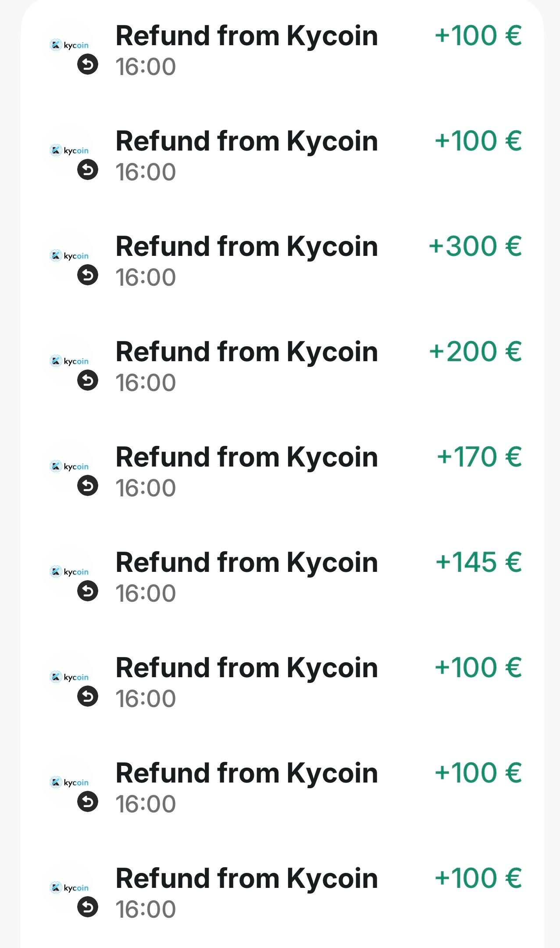This screenshot has height=948, width=560.
Task: Click the 16:00 timestamp on the +200 € refund
Action: click(146, 383)
